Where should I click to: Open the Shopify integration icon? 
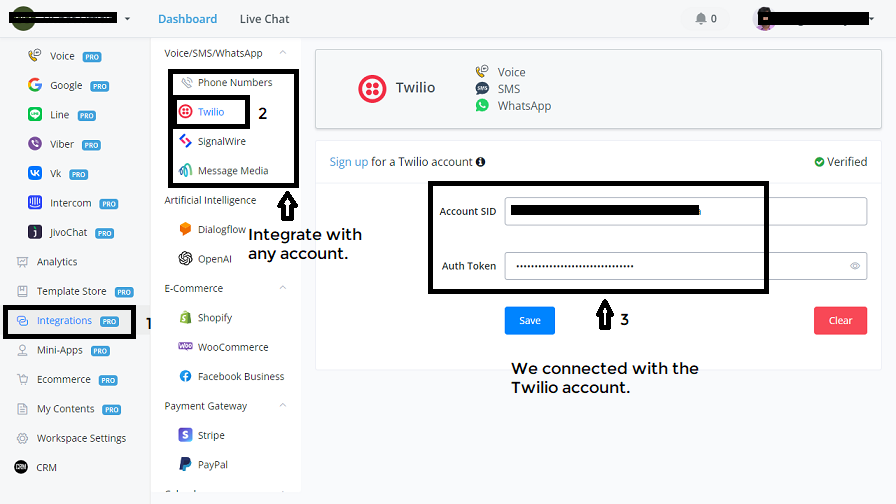click(185, 318)
